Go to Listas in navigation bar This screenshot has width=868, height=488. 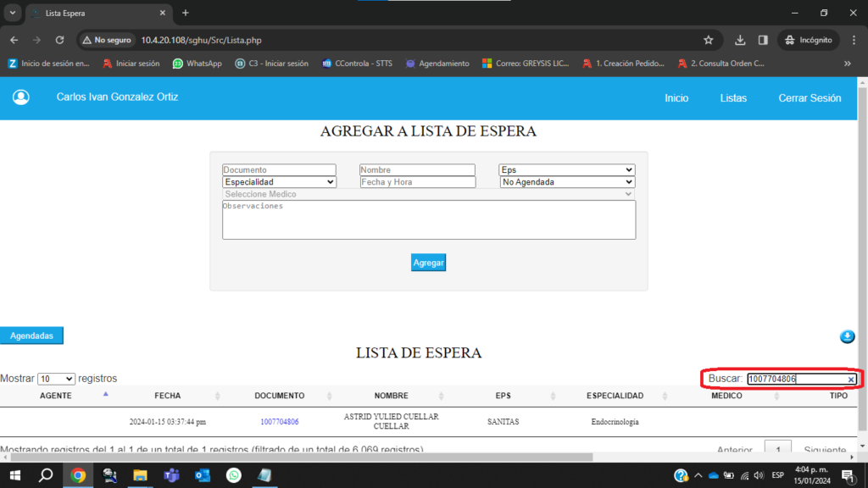pyautogui.click(x=733, y=98)
